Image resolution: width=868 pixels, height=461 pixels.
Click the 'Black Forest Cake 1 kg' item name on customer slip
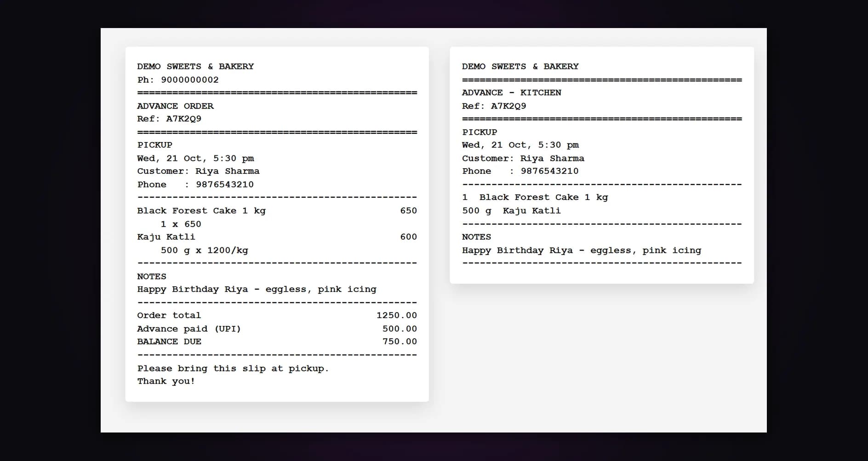click(x=201, y=211)
